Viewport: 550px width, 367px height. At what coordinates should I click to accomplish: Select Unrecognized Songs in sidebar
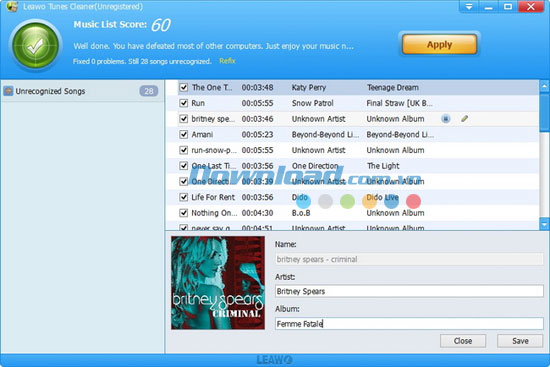click(x=82, y=91)
